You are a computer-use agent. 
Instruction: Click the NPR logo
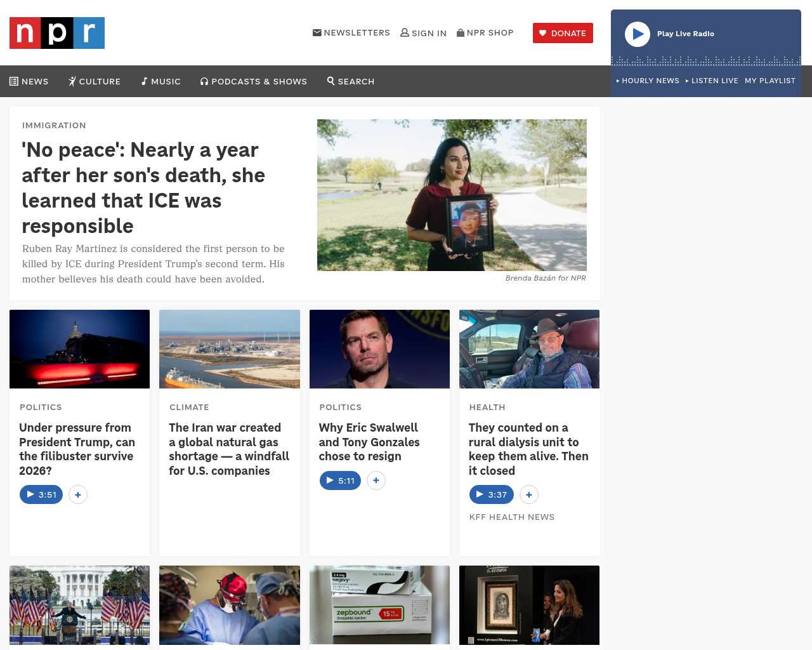pos(57,33)
